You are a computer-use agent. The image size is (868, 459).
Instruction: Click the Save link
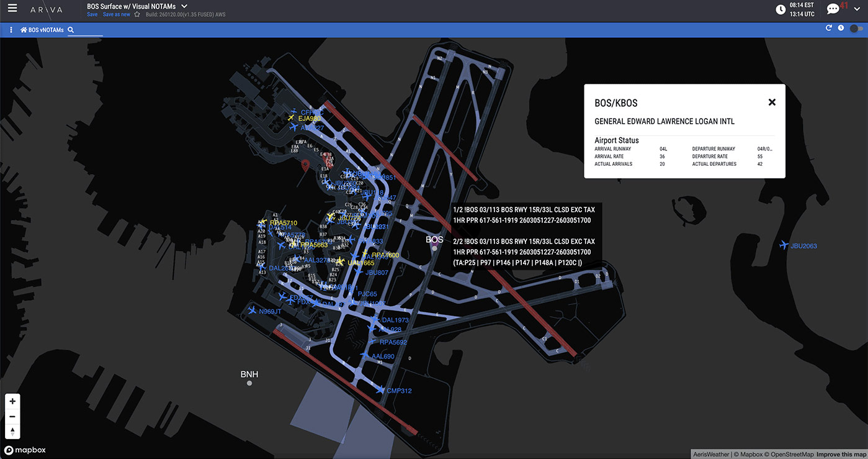coord(92,14)
